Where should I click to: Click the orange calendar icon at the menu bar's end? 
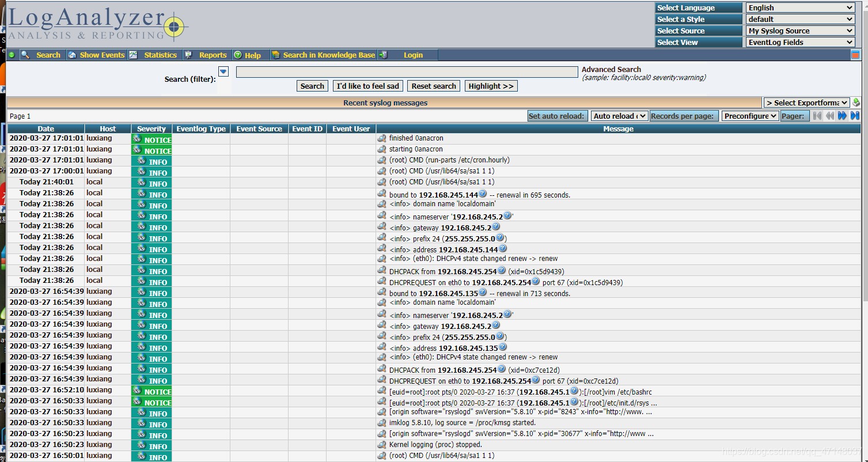tap(855, 55)
